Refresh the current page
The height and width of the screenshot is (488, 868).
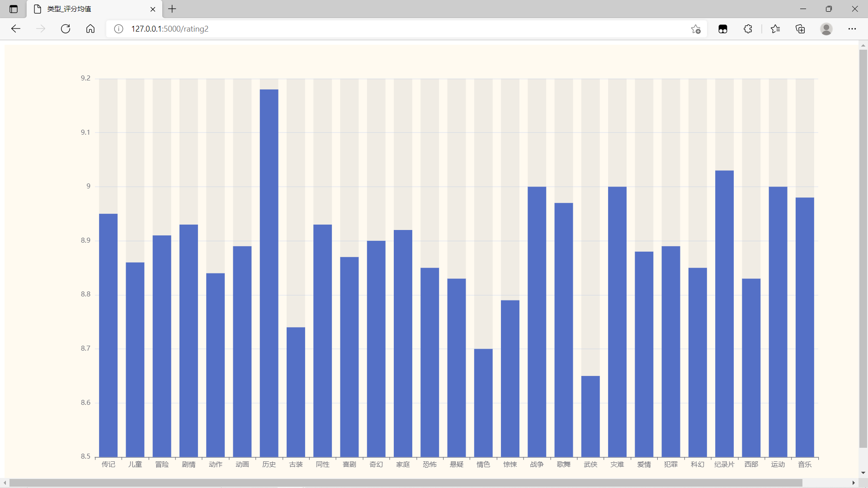66,29
